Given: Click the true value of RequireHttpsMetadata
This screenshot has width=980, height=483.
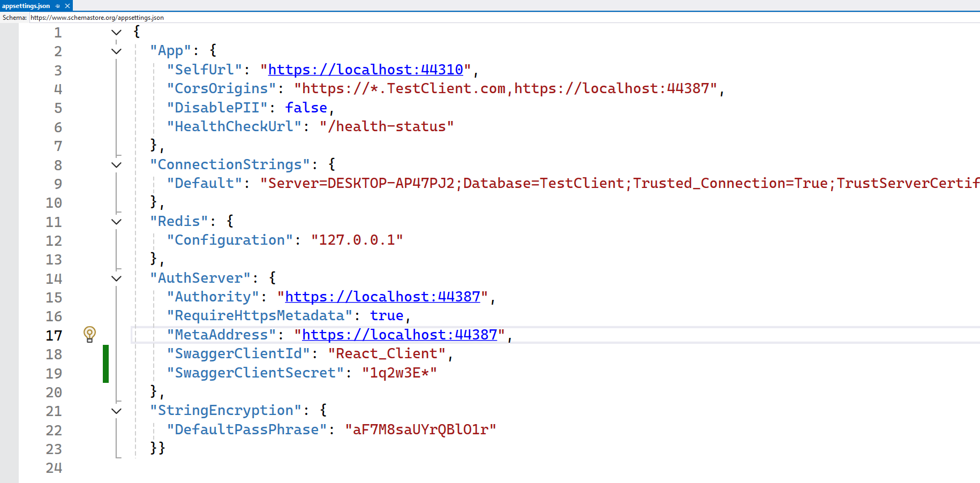Looking at the screenshot, I should [x=386, y=315].
